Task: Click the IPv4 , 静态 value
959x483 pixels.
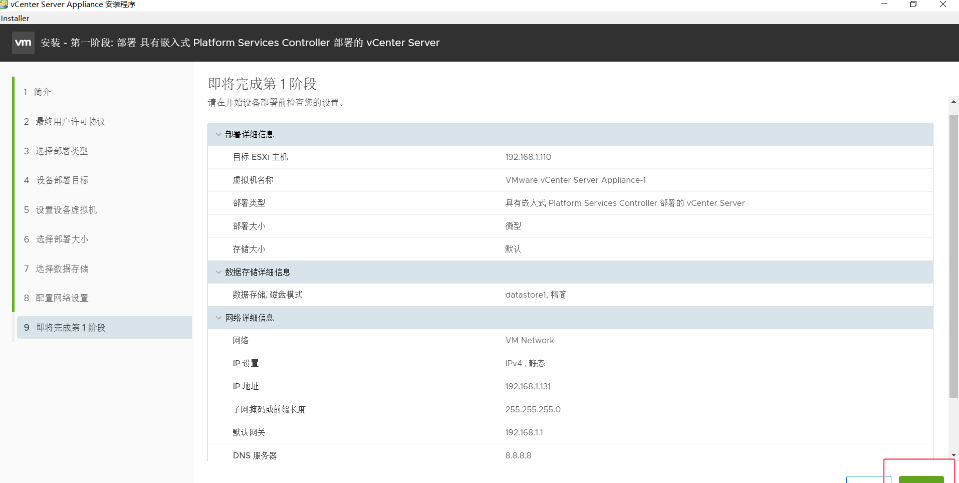Action: (525, 364)
